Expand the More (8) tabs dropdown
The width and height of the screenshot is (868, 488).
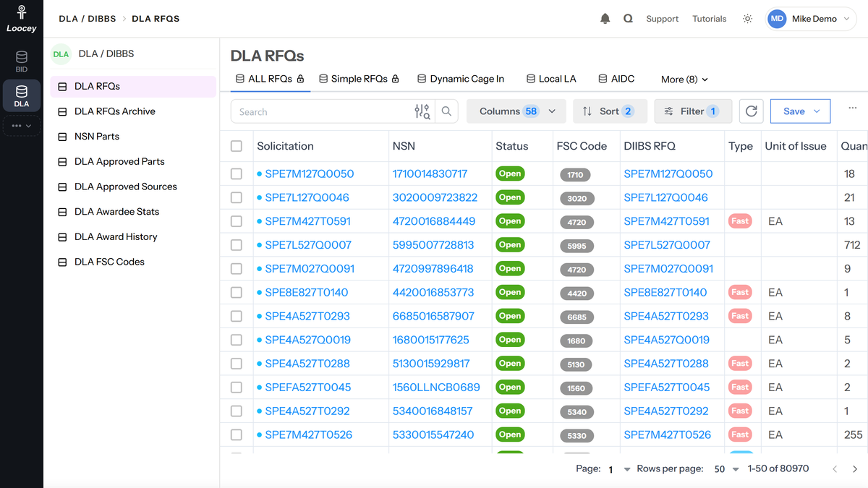pyautogui.click(x=684, y=80)
